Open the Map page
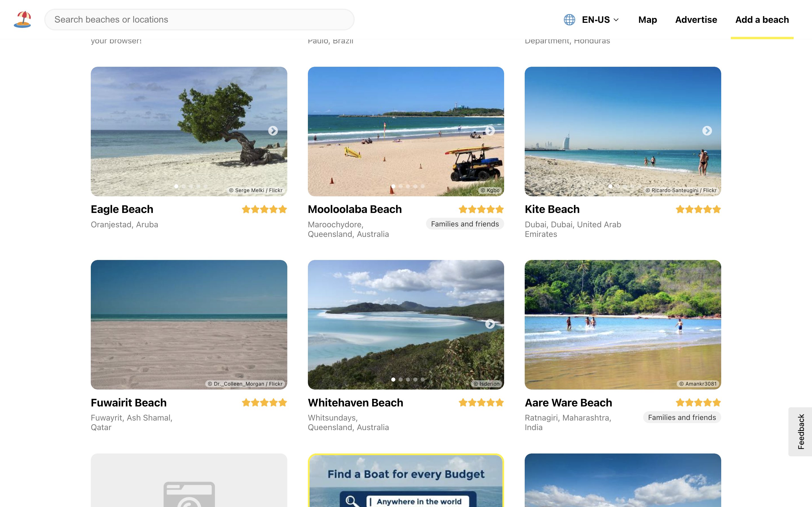 (x=647, y=20)
